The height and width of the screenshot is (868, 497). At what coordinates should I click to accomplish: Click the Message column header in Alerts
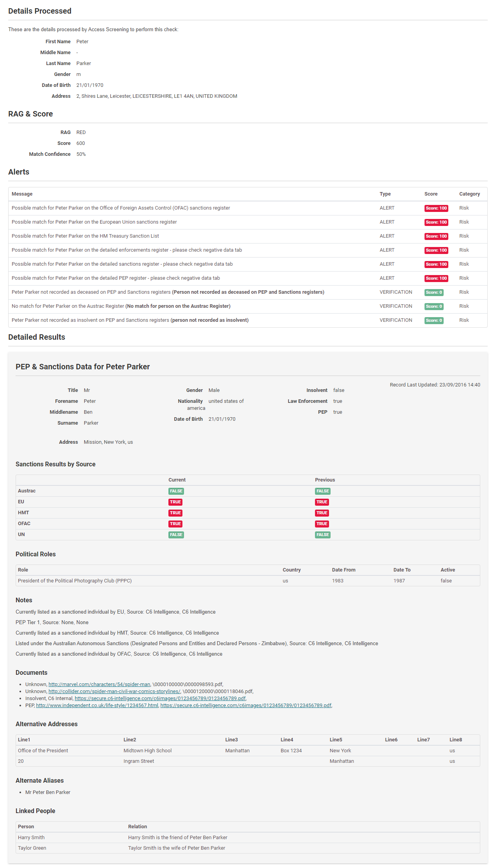[x=22, y=194]
